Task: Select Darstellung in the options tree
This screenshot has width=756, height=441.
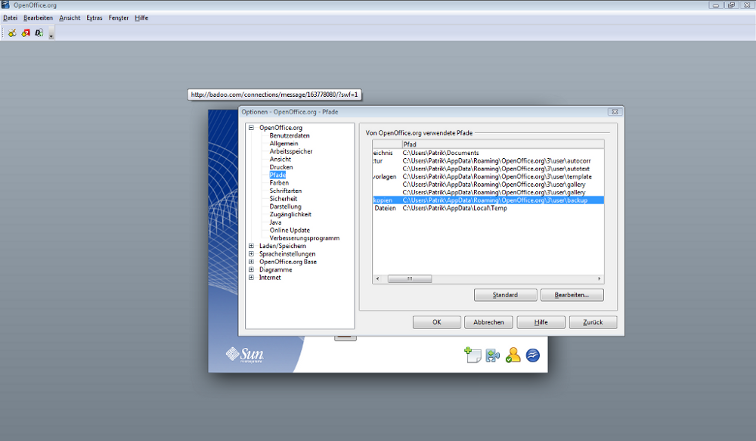Action: pyautogui.click(x=285, y=207)
